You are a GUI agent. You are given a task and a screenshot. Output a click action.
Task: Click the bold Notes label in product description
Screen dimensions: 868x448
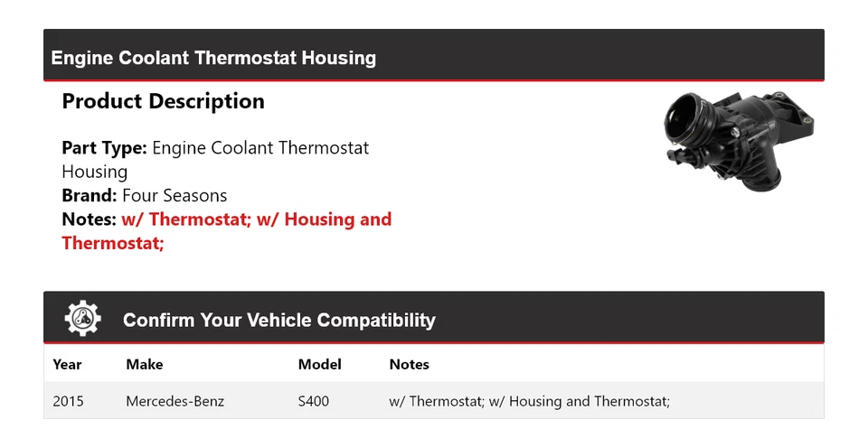click(x=89, y=219)
